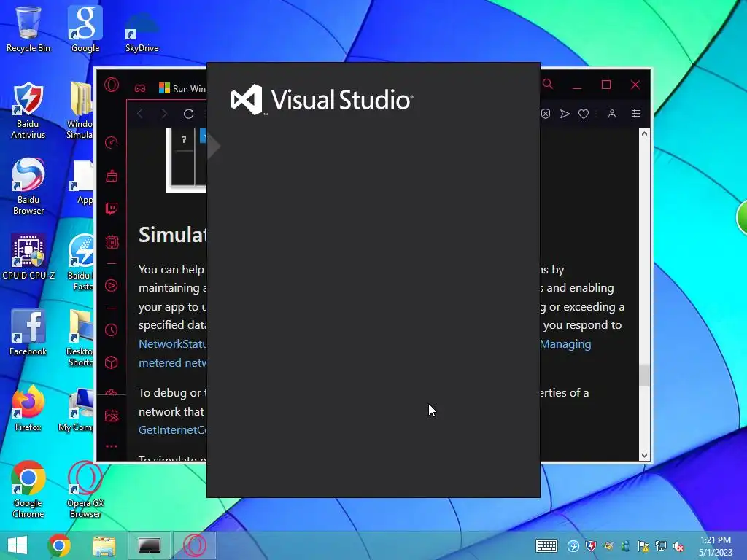Screen dimensions: 747x560
Task: Follow the NetworkStatus link
Action: pos(172,344)
